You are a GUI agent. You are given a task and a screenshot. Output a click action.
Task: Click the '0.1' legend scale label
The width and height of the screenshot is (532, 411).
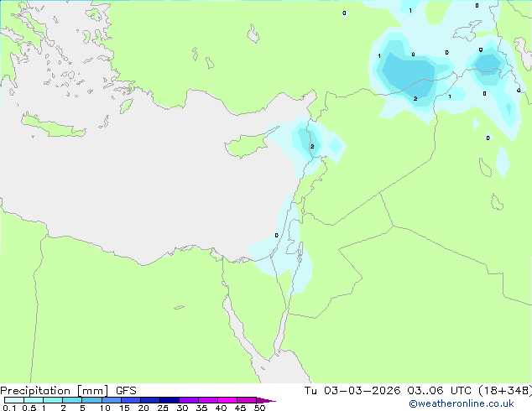[9, 408]
